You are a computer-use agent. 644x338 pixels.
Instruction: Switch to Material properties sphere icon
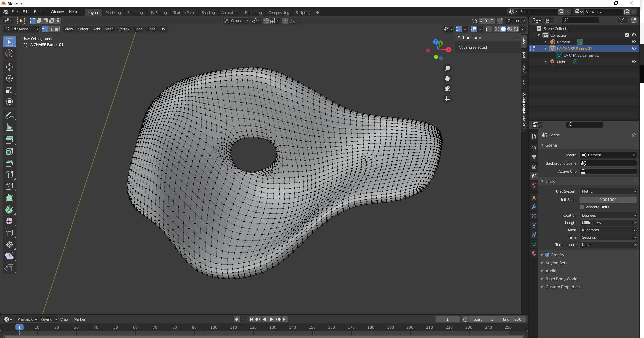pyautogui.click(x=534, y=253)
